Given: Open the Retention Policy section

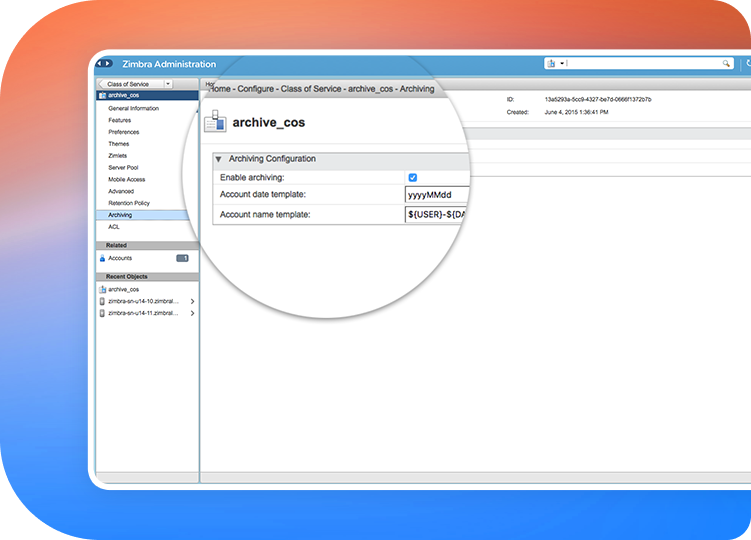Looking at the screenshot, I should [129, 203].
